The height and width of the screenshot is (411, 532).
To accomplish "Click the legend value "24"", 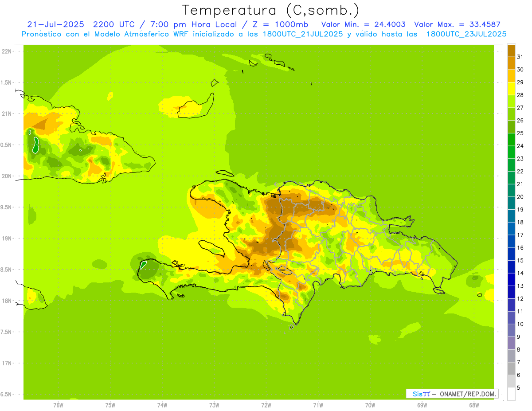I will 520,146.
